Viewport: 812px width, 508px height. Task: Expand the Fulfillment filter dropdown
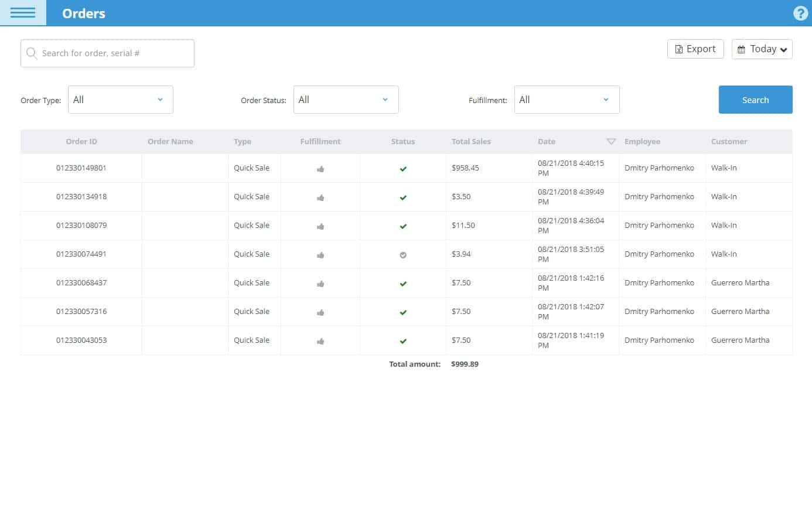(x=567, y=100)
